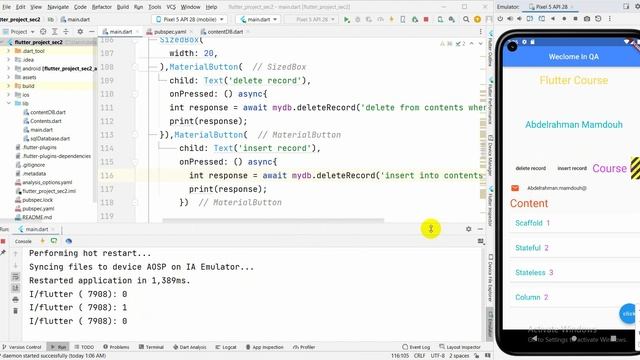Click the pin tab icon in Run panel
The width and height of the screenshot is (640, 360).
pos(3,253)
